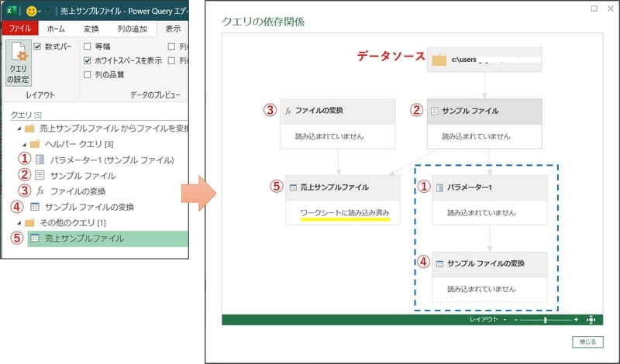
Task: Select the ファイルの変換 dependency node
Action: pos(338,124)
